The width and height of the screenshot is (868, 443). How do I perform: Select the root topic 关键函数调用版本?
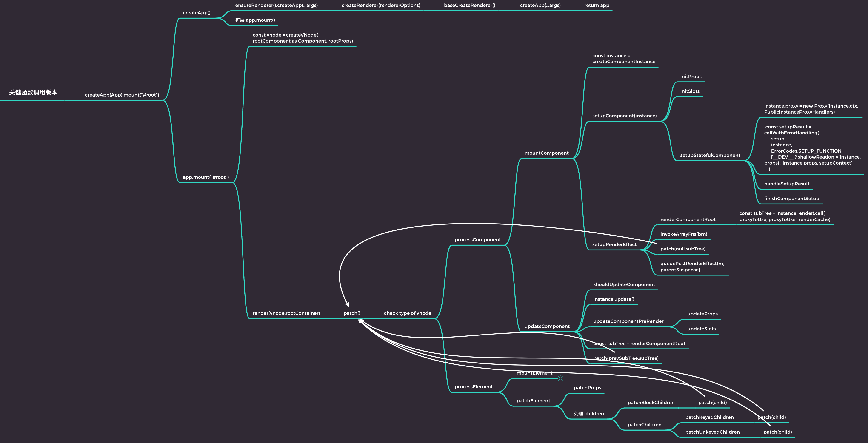coord(33,92)
